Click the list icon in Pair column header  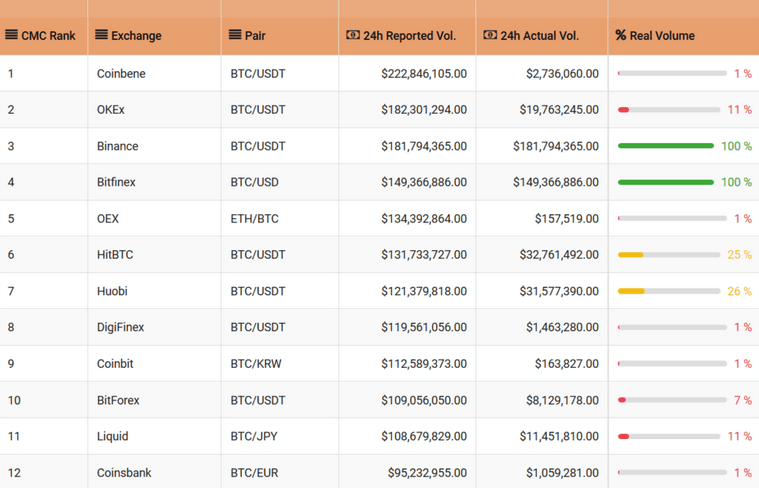click(x=235, y=35)
